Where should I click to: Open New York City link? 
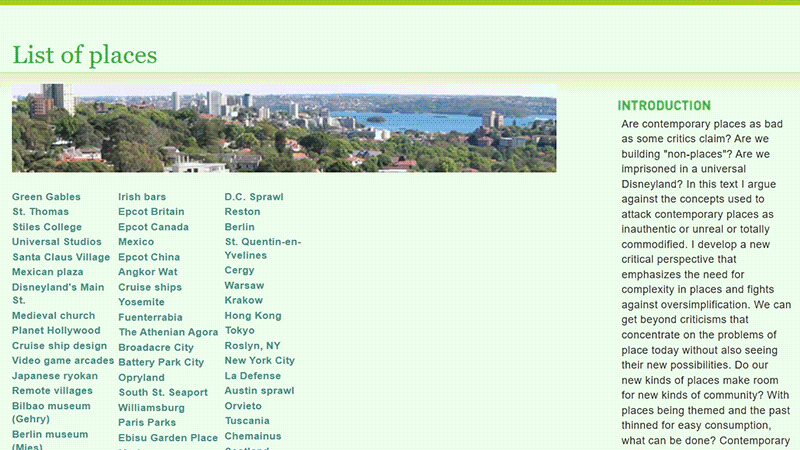[x=260, y=361]
